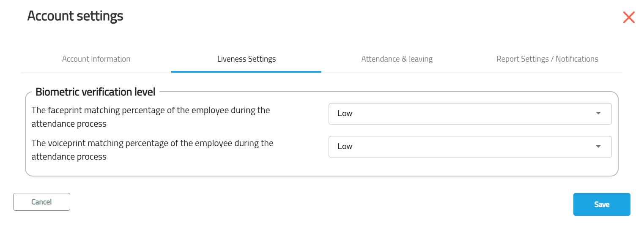Image resolution: width=644 pixels, height=228 pixels.
Task: Click the Account settings heading
Action: tap(75, 16)
